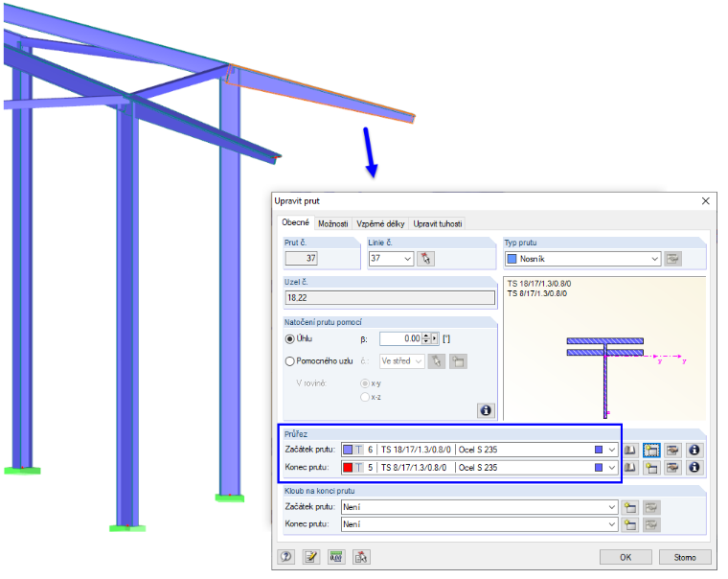Click blue color swatch of section 6
This screenshot has width=728, height=579.
tap(348, 450)
